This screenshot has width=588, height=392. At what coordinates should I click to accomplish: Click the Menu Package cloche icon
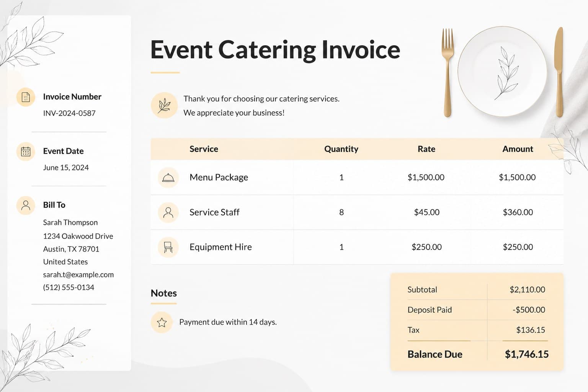[168, 178]
